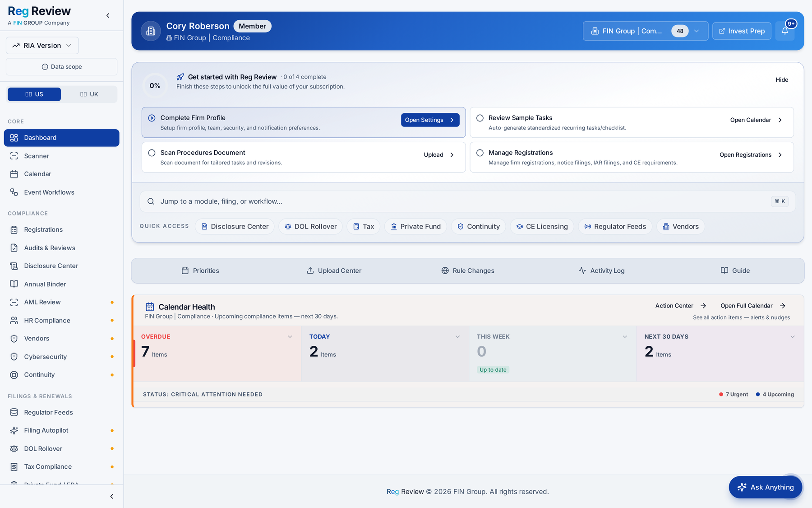Open the Regulator Feeds sidebar icon

(x=14, y=412)
